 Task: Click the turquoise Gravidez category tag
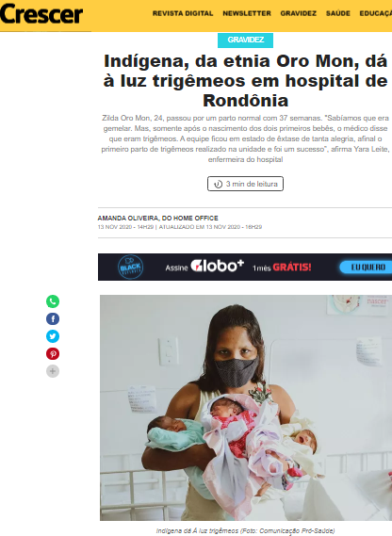(245, 40)
